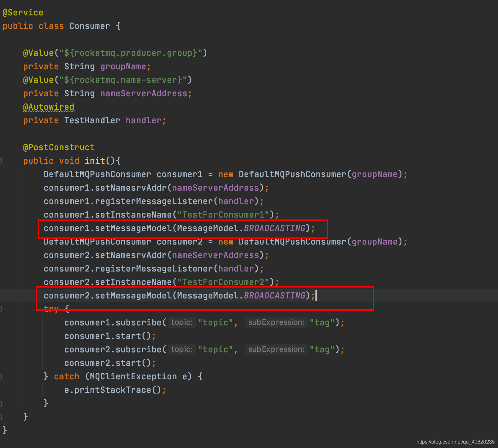The image size is (498, 448).
Task: Click the consumer2 variable declaration name
Action: 179,242
